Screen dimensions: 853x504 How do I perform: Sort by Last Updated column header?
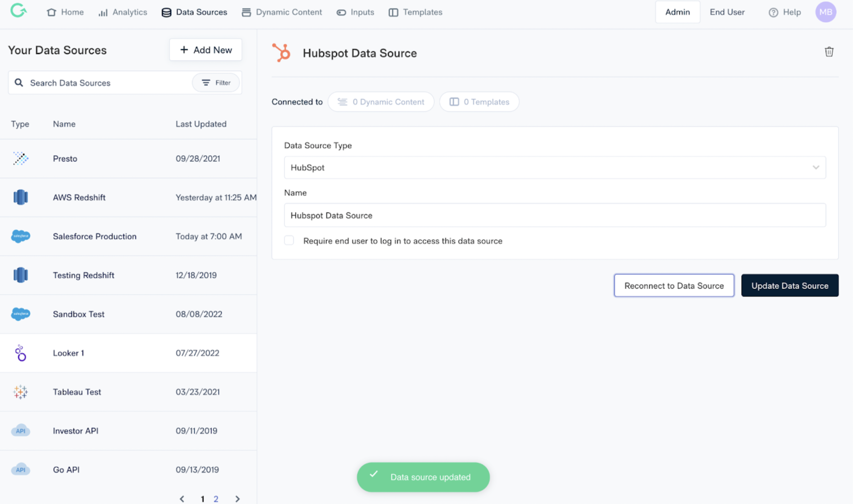[x=201, y=124]
